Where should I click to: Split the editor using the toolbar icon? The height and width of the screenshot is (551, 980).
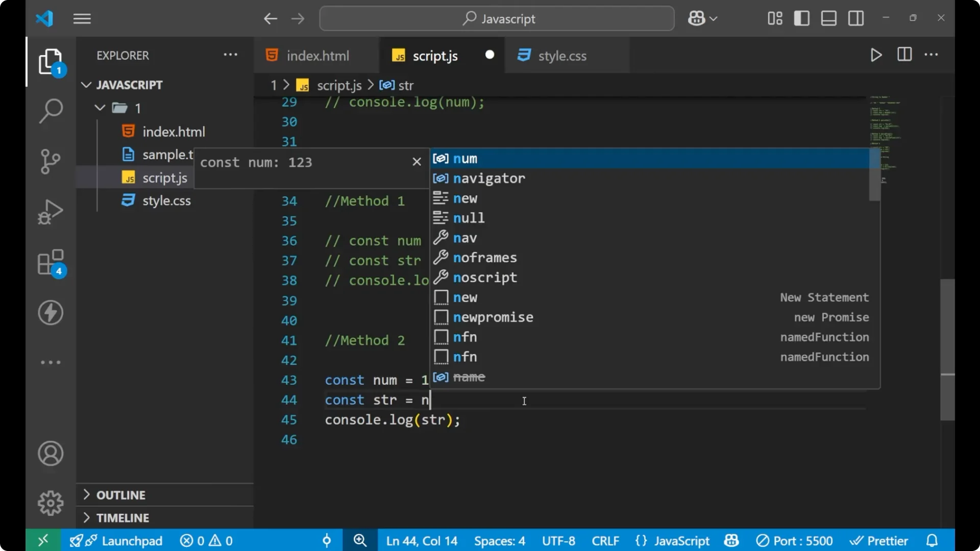click(x=904, y=55)
